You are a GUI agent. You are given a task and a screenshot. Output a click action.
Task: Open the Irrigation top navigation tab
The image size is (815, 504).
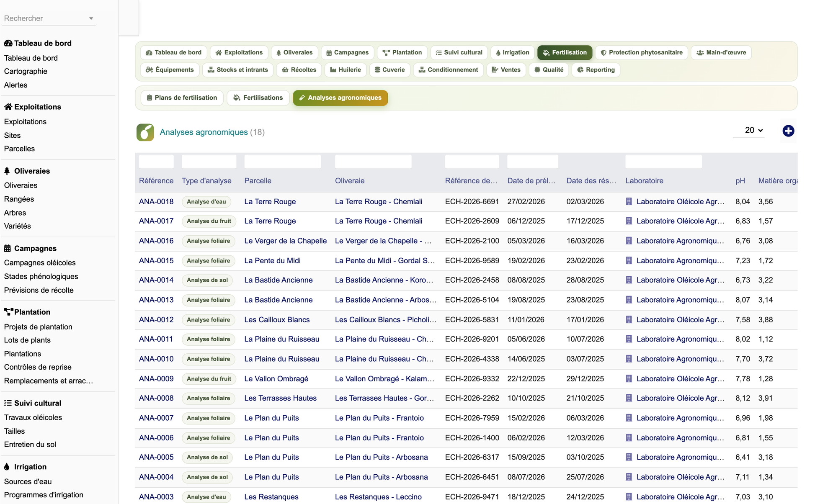click(513, 53)
